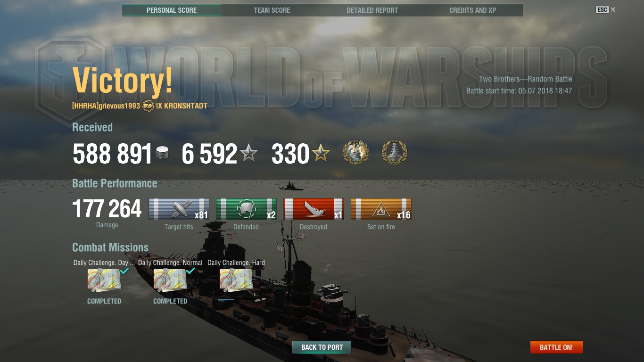This screenshot has width=644, height=362.
Task: Inspect the first achievement medal badge
Action: click(x=356, y=153)
